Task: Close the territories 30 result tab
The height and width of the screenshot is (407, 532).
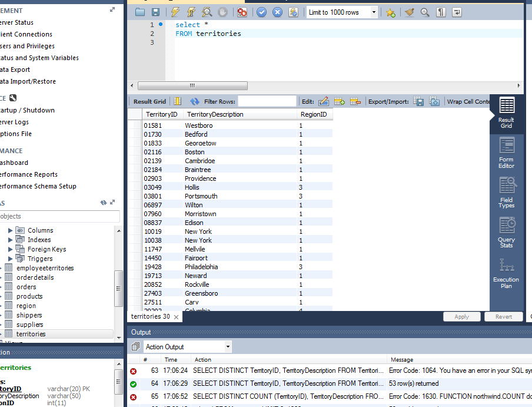Action: 176,317
